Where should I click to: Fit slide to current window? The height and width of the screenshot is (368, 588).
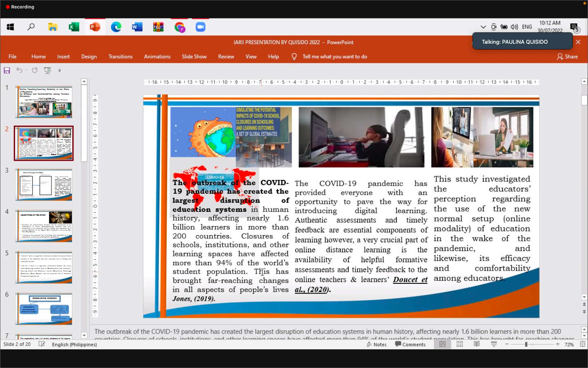click(x=583, y=344)
